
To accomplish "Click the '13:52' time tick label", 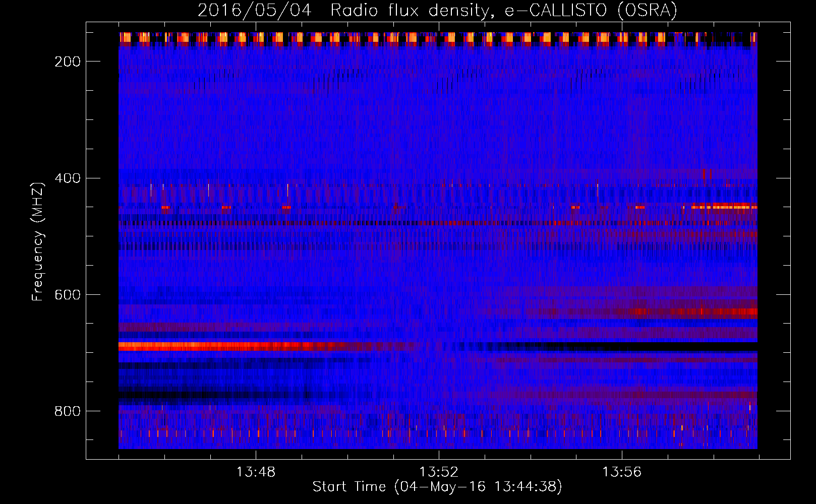I will point(439,472).
